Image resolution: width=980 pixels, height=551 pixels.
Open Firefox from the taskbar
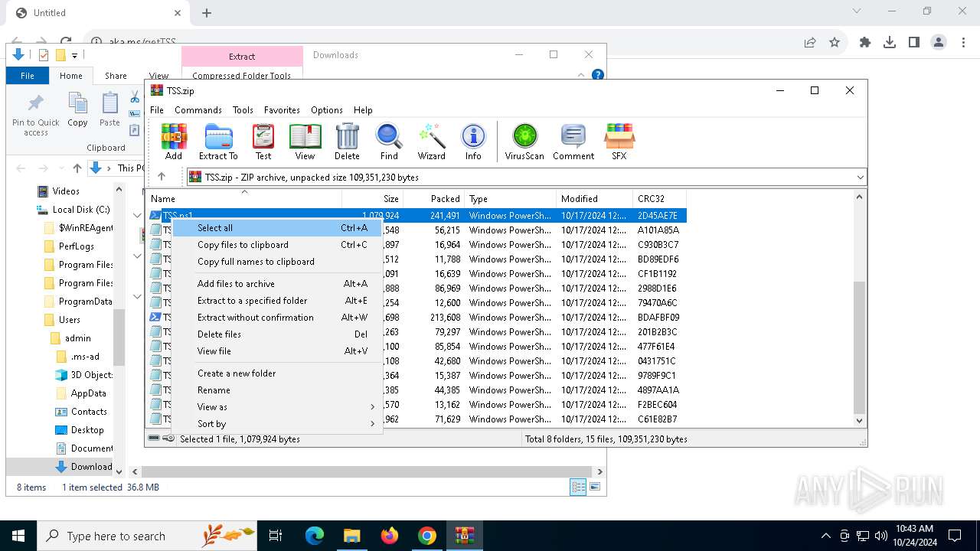(x=390, y=536)
